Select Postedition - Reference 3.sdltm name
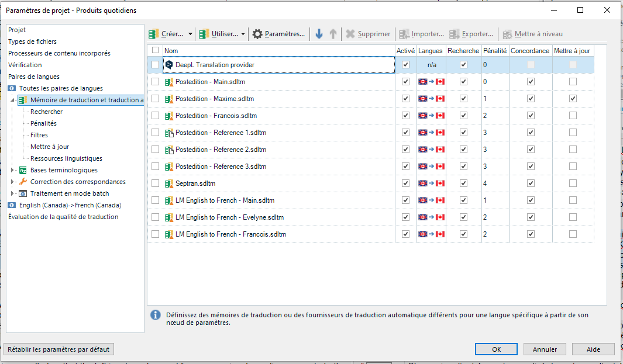 tap(221, 167)
